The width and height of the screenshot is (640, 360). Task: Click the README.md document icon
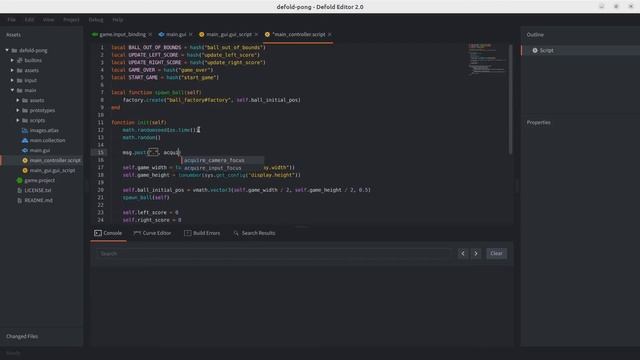click(x=20, y=200)
